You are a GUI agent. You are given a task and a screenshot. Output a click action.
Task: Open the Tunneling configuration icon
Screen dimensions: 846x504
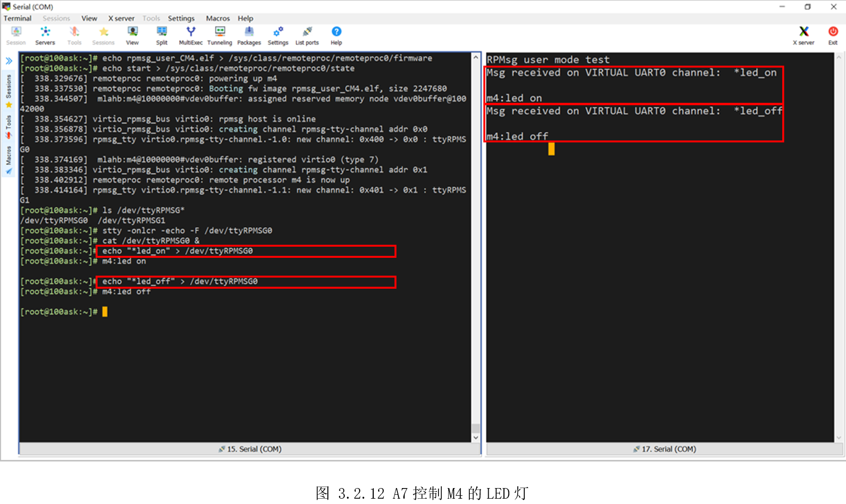coord(220,35)
